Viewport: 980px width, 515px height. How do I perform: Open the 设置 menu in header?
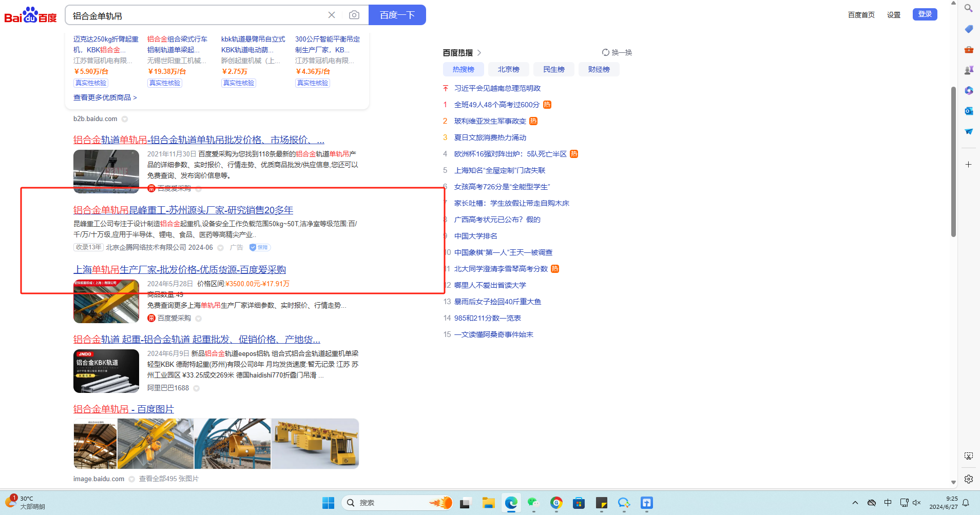[894, 15]
